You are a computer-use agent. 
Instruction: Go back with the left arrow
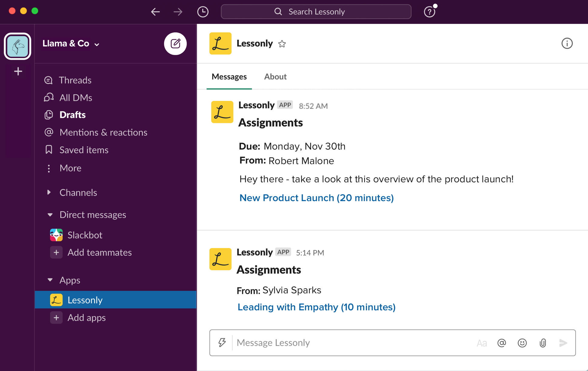pyautogui.click(x=155, y=12)
